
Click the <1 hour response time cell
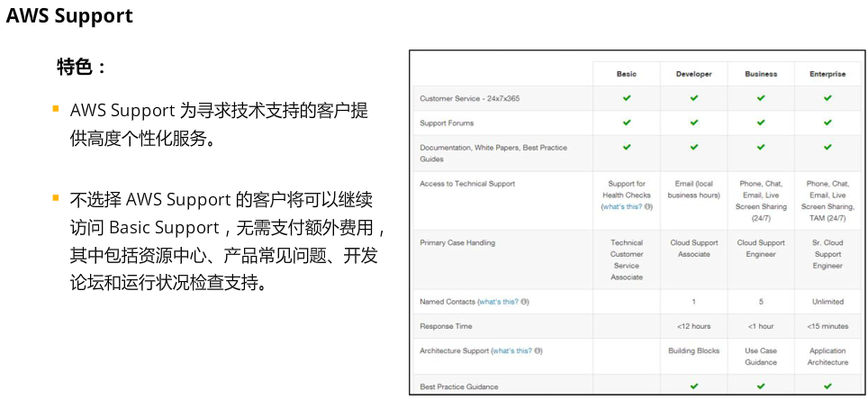click(x=761, y=326)
